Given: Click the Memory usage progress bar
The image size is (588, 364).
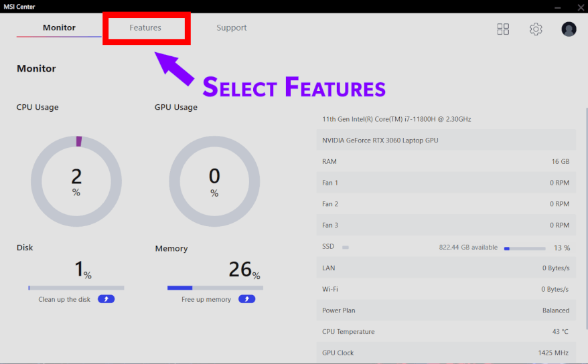Looking at the screenshot, I should pos(215,288).
